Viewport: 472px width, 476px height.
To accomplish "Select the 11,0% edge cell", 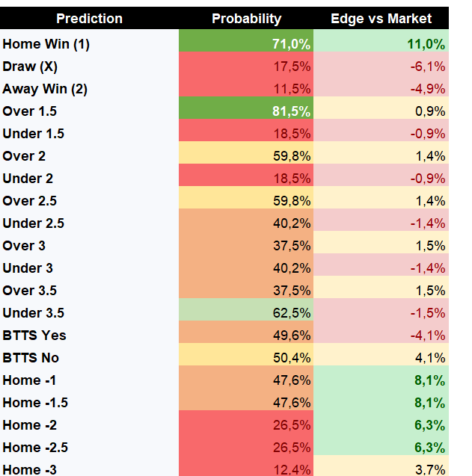I will pos(381,43).
